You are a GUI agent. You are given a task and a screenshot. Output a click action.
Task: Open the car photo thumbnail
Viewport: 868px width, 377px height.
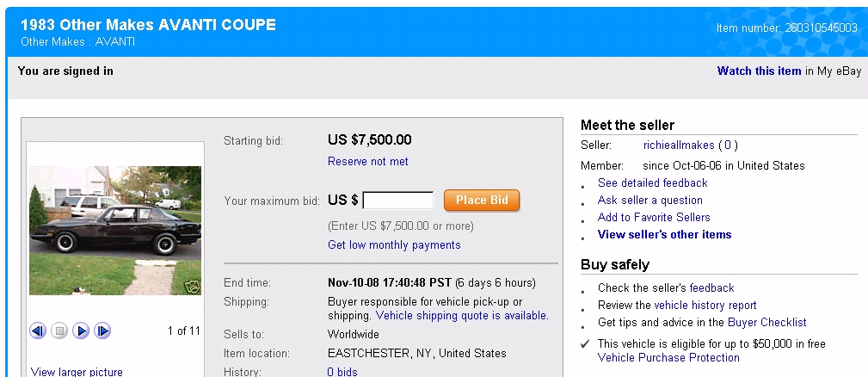114,230
